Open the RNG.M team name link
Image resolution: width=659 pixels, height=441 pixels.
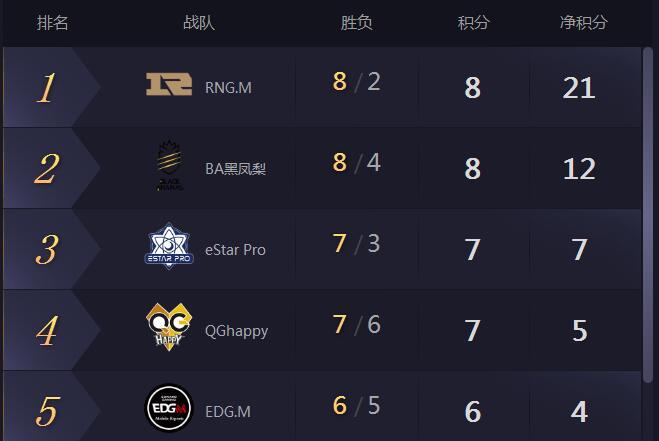pyautogui.click(x=228, y=87)
